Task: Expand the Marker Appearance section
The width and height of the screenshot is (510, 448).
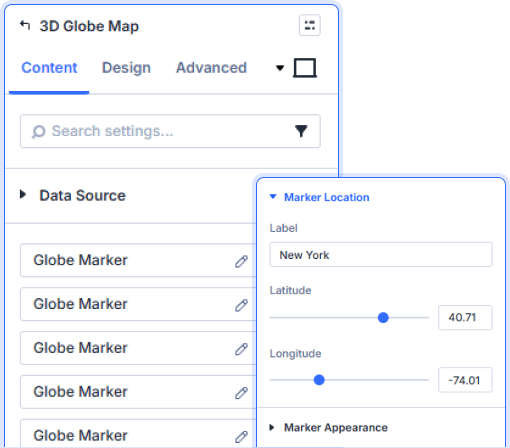Action: point(329,427)
